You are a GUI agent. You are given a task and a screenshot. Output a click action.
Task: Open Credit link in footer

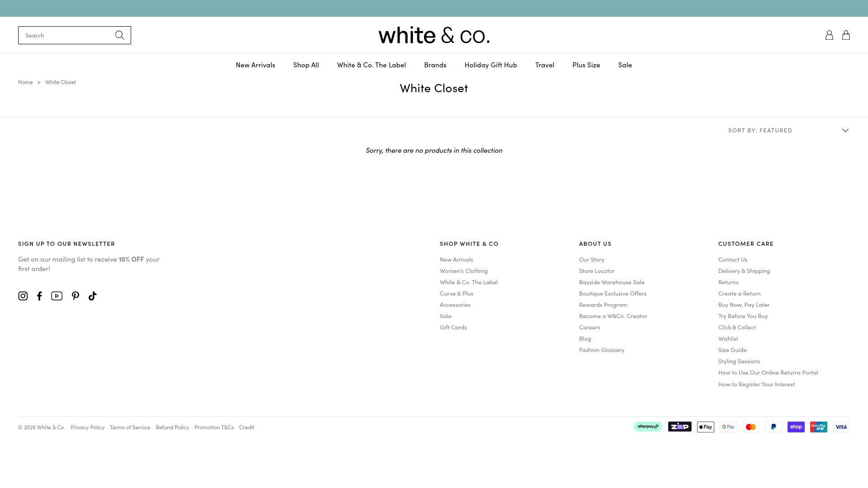(x=247, y=427)
